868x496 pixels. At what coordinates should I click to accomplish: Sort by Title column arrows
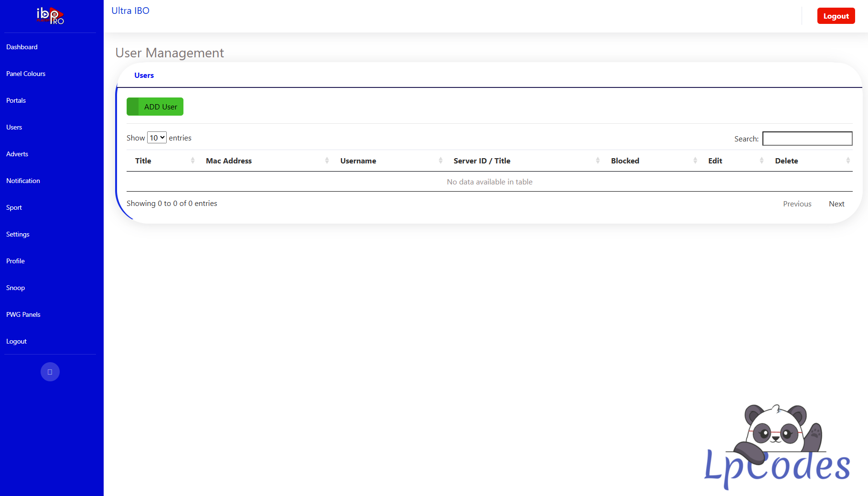coord(193,161)
